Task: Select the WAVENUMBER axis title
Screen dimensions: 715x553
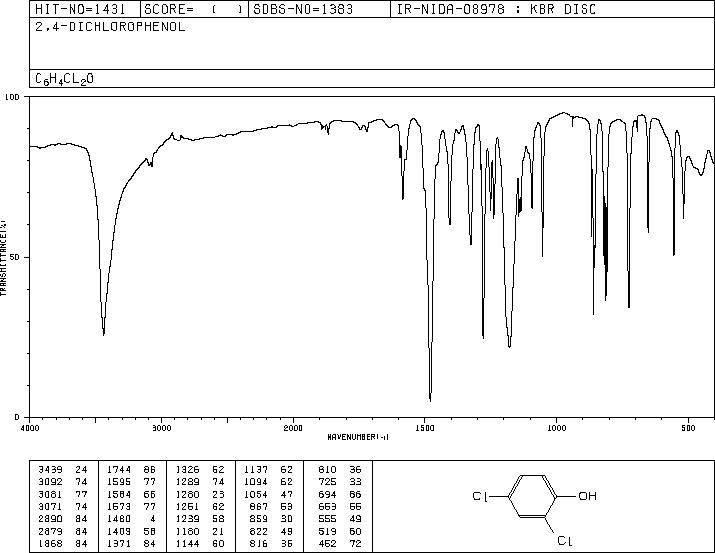Action: pos(358,437)
